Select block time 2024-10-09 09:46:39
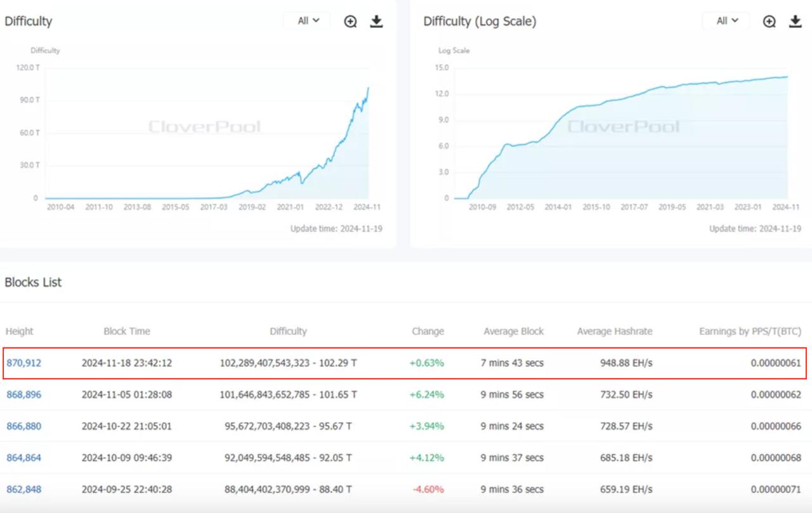This screenshot has height=513, width=812. pyautogui.click(x=127, y=457)
